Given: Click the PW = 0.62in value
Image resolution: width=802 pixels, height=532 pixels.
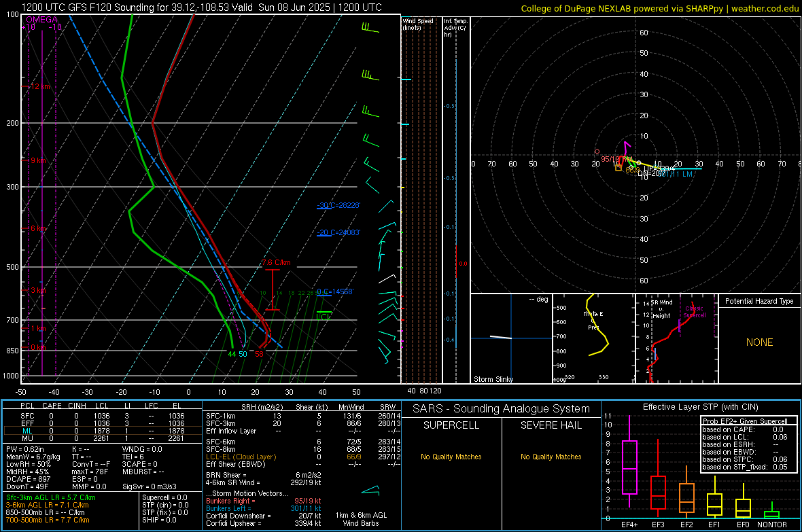Looking at the screenshot, I should [x=27, y=449].
